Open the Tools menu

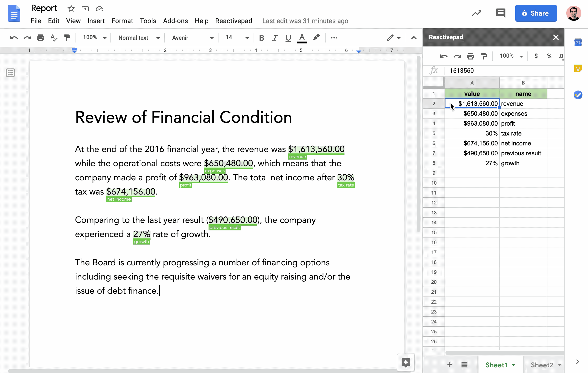coord(148,21)
